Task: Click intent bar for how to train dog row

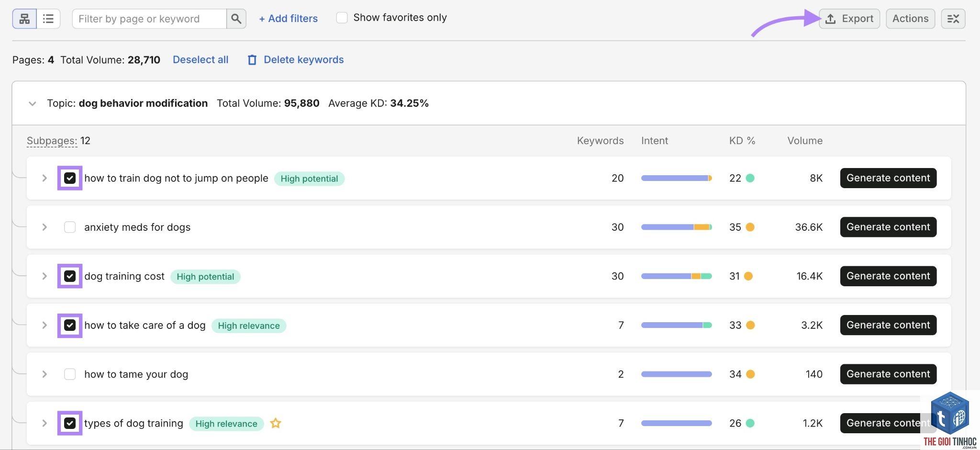Action: [677, 178]
